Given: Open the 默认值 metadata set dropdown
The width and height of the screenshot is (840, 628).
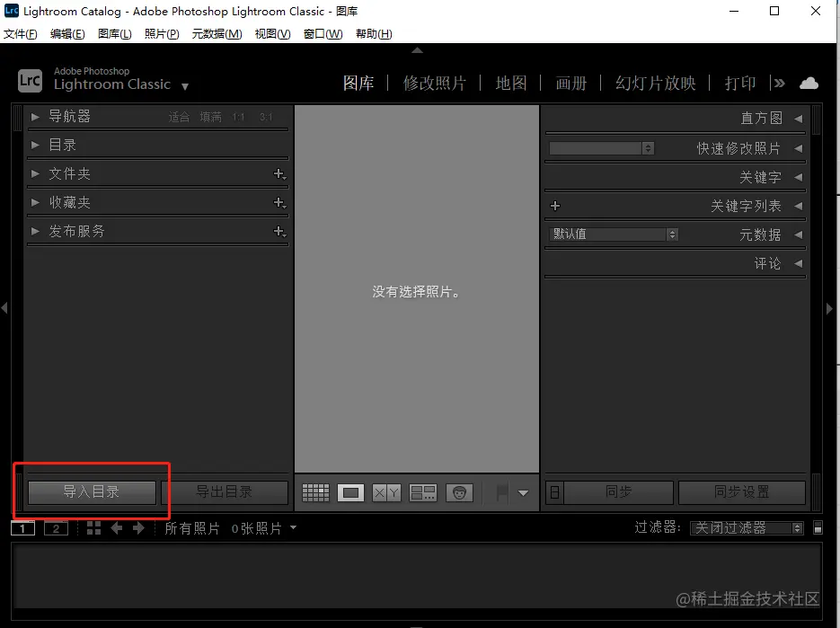Looking at the screenshot, I should point(614,234).
